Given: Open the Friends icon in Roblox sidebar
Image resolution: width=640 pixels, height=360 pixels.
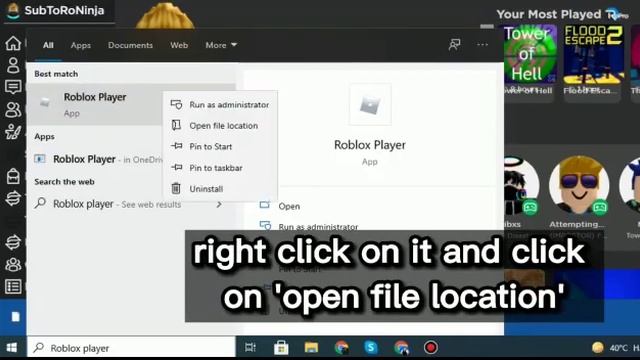Looking at the screenshot, I should click(13, 109).
